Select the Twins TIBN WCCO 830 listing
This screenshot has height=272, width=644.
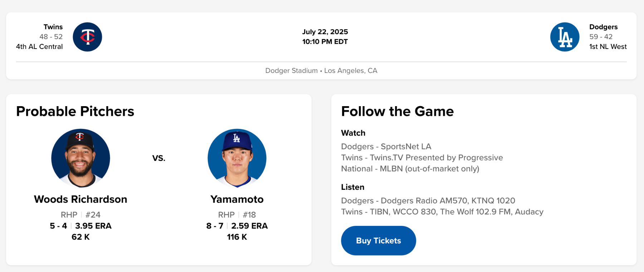point(442,212)
